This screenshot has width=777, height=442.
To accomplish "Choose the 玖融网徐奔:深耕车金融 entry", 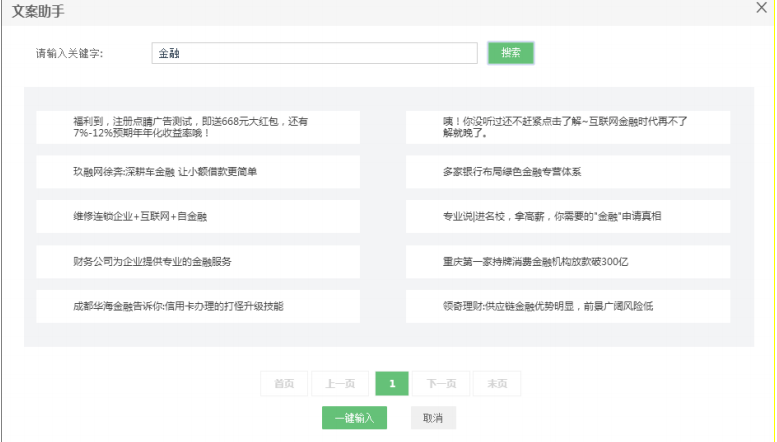I will point(198,172).
